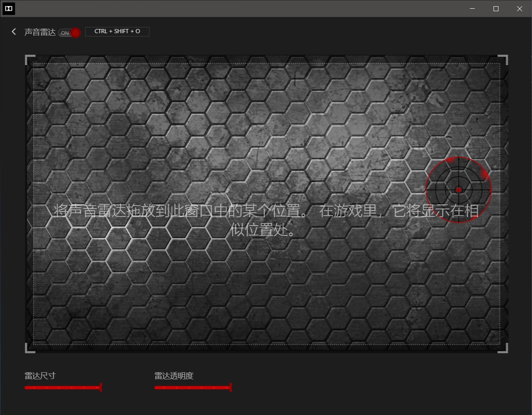
Task: Click the middle of 雷达透明度 slider track
Action: 192,388
